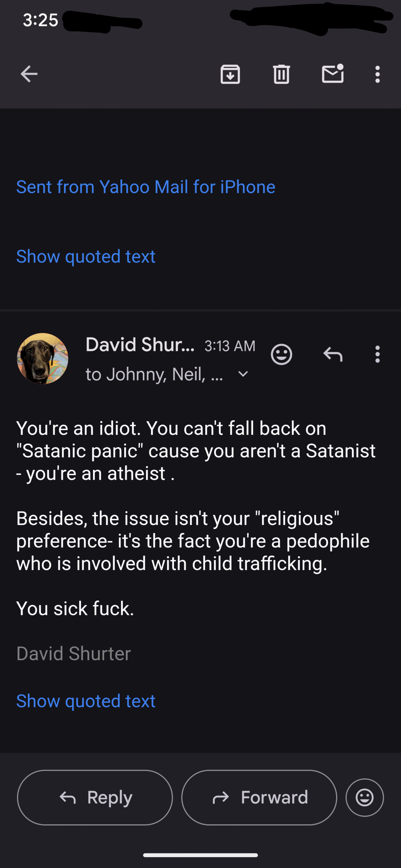
Task: Archive this email conversation
Action: tap(230, 74)
